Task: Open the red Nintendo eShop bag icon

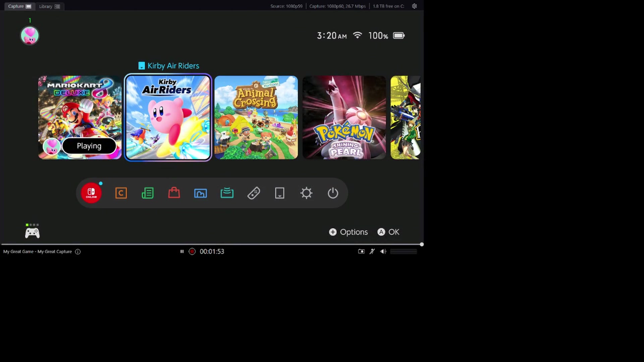Action: point(174,193)
